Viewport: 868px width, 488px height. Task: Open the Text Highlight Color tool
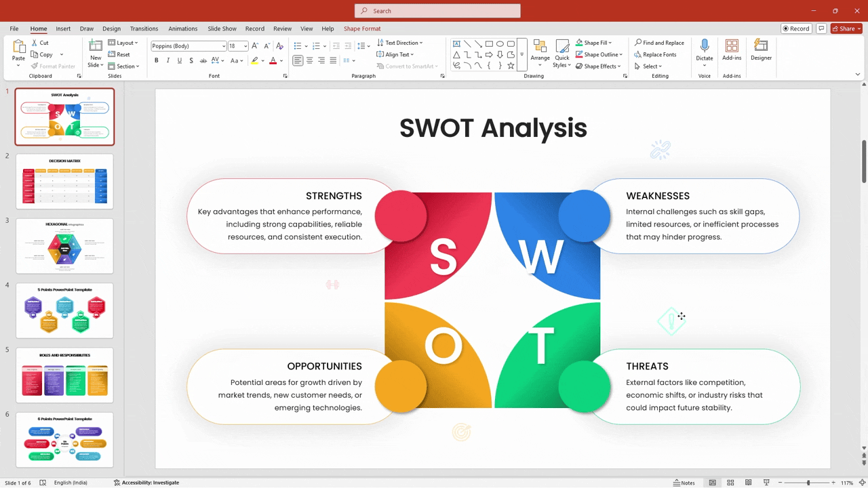[x=256, y=60]
